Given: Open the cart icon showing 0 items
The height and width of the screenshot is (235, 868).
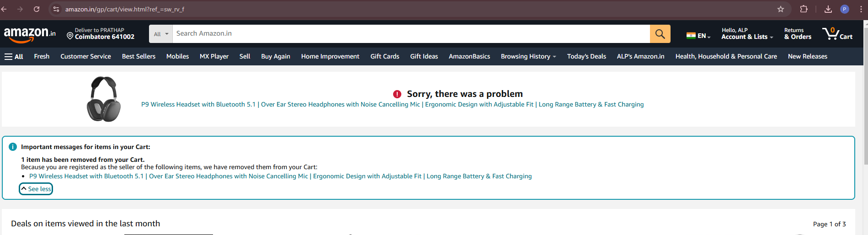Looking at the screenshot, I should point(837,34).
